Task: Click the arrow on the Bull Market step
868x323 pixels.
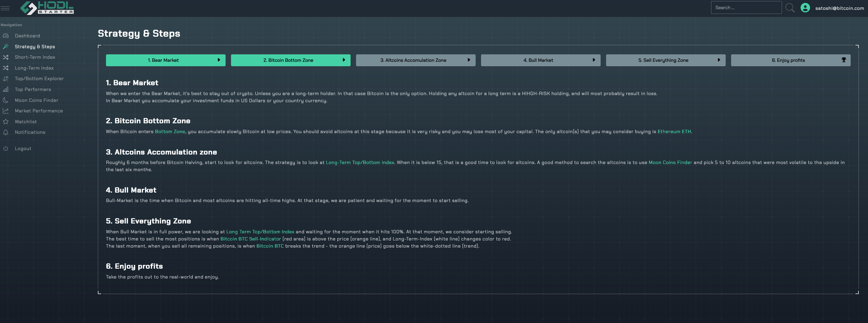Action: (x=594, y=60)
